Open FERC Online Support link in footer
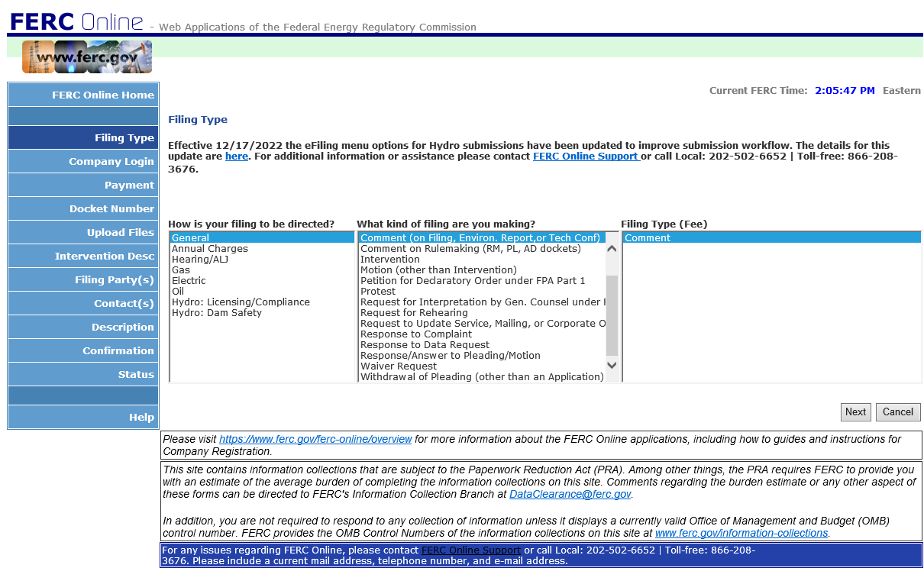 tap(471, 550)
